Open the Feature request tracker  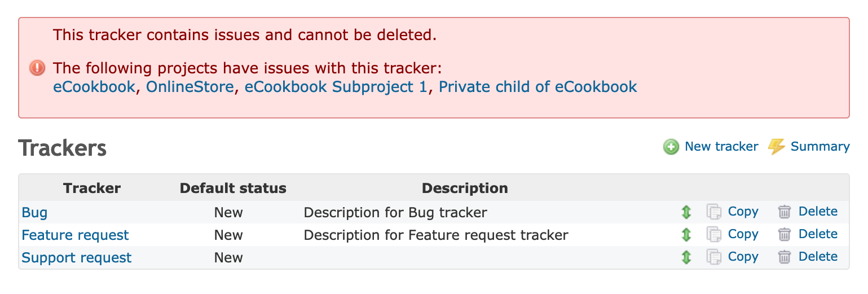(x=75, y=235)
